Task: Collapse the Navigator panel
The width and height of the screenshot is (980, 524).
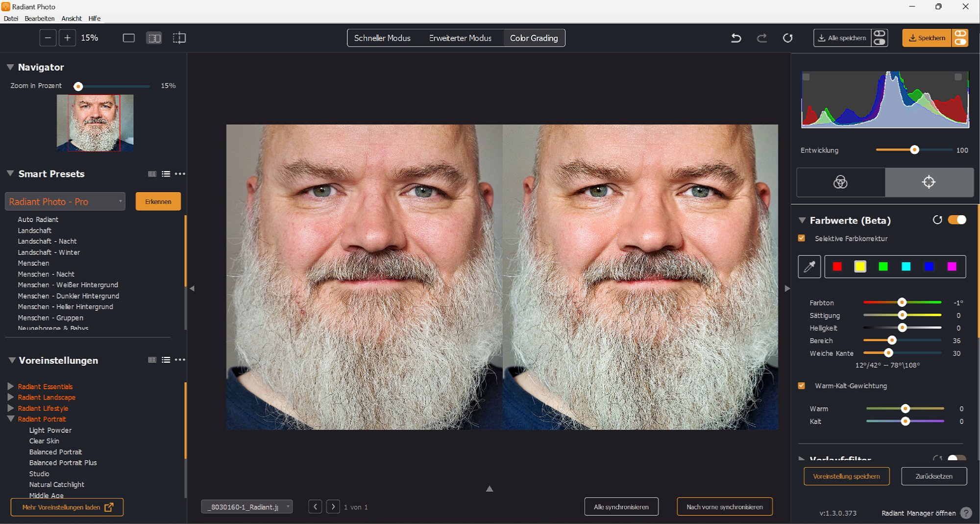Action: point(10,67)
